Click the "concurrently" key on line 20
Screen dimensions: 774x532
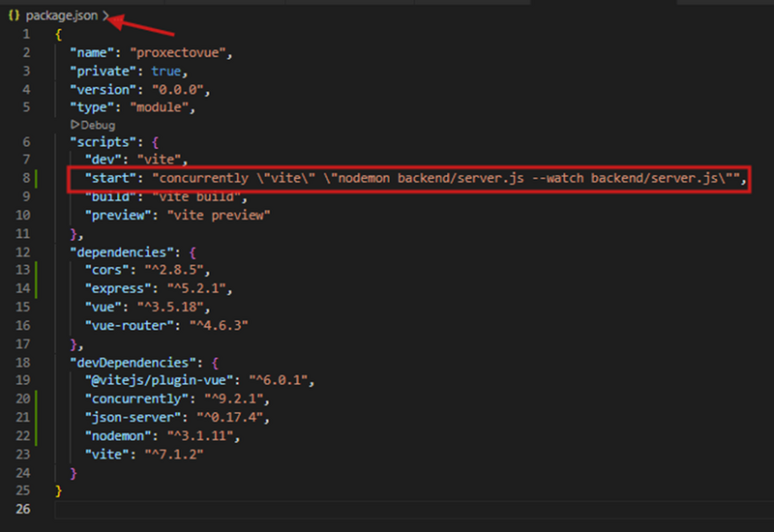pos(136,399)
